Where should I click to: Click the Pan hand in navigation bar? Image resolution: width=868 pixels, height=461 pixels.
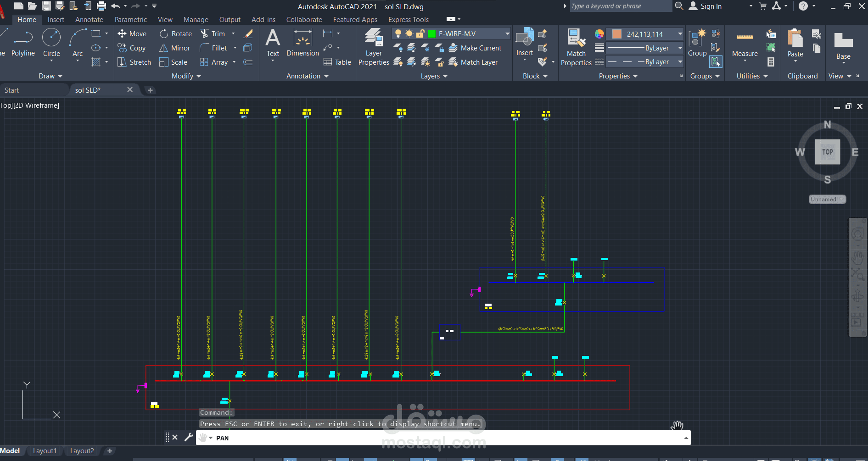click(x=857, y=257)
